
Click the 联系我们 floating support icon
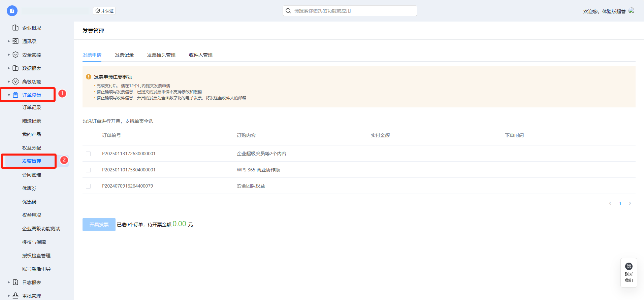point(629,266)
